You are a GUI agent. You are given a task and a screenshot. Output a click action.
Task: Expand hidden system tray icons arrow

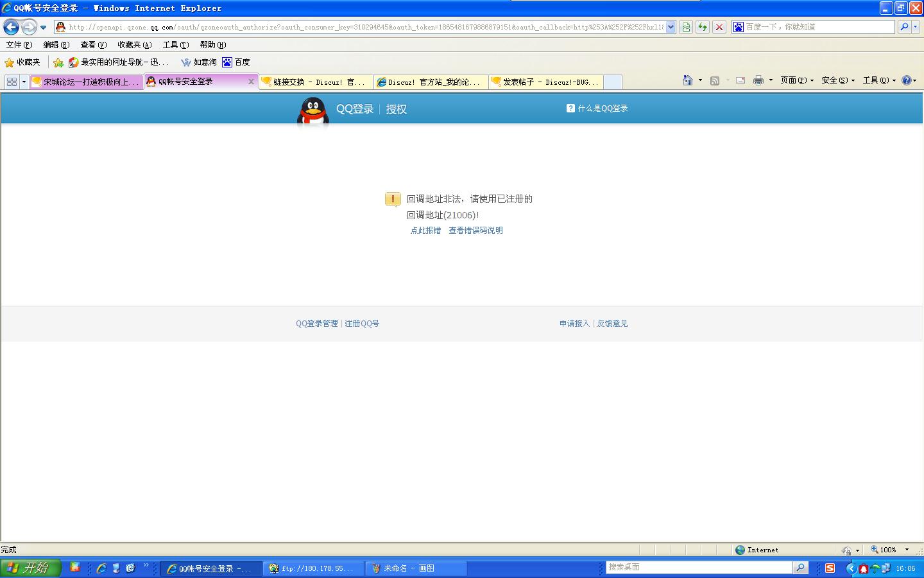coord(851,568)
